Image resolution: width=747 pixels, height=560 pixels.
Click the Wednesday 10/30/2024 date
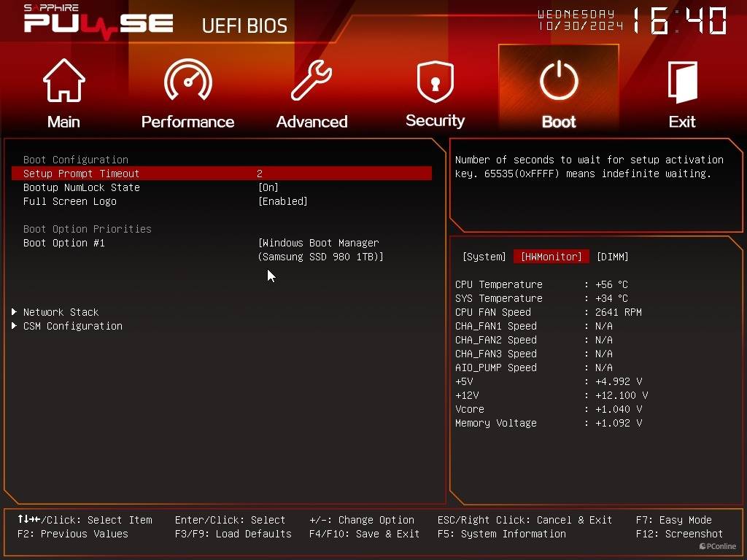click(580, 20)
